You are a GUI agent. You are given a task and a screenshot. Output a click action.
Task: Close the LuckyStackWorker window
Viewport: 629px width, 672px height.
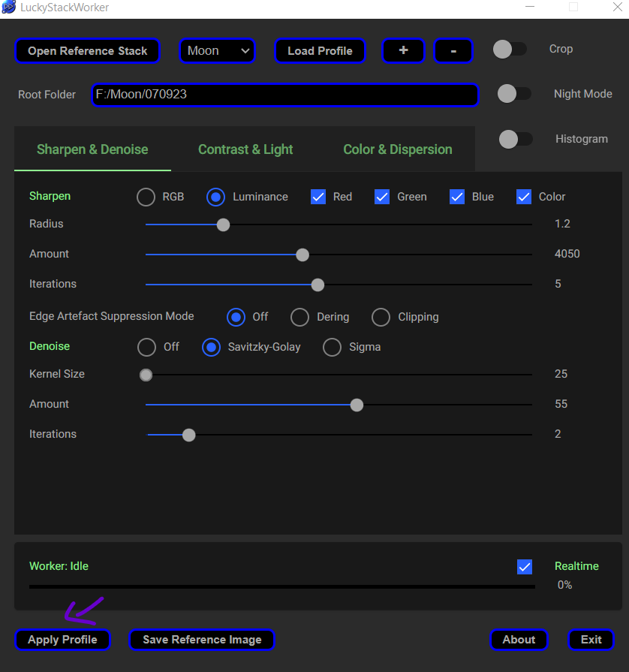(x=618, y=7)
